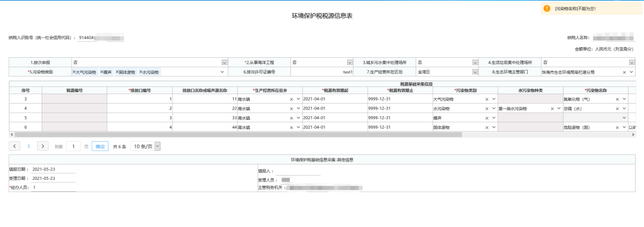Go to next page with right arrow
Image resolution: width=644 pixels, height=227 pixels.
tap(43, 146)
